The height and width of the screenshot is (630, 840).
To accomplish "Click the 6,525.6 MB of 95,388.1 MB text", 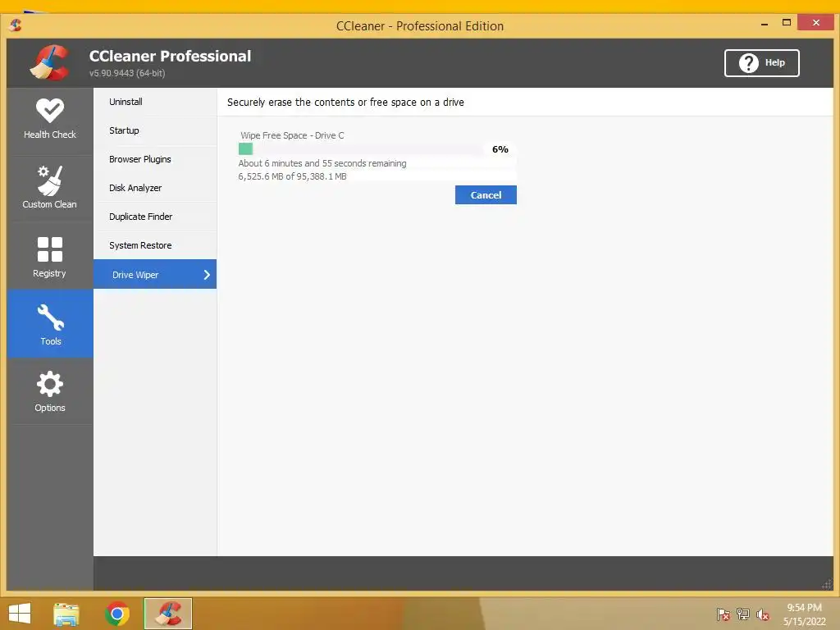I will (x=292, y=176).
